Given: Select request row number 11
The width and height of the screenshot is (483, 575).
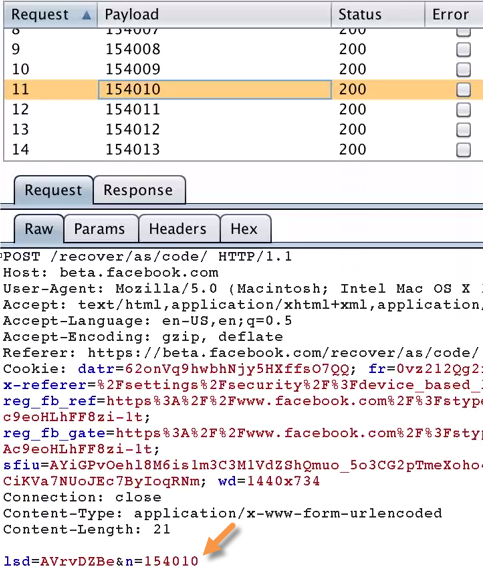Looking at the screenshot, I should click(x=20, y=89).
